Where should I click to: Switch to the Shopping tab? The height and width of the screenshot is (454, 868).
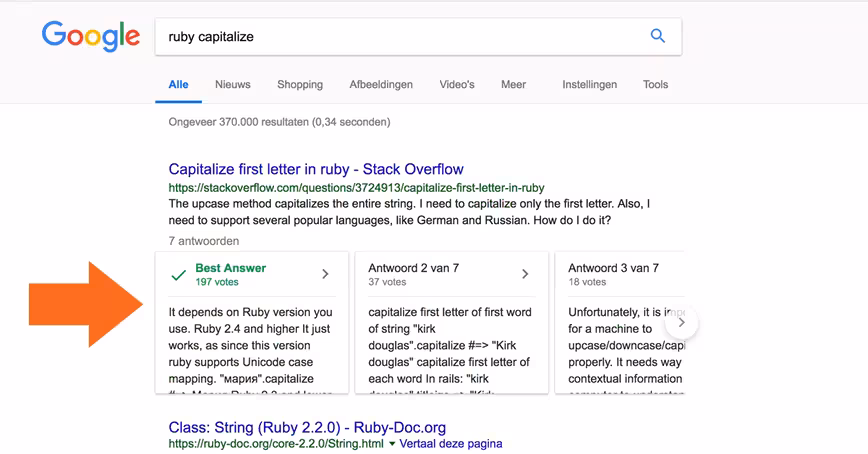pyautogui.click(x=300, y=85)
